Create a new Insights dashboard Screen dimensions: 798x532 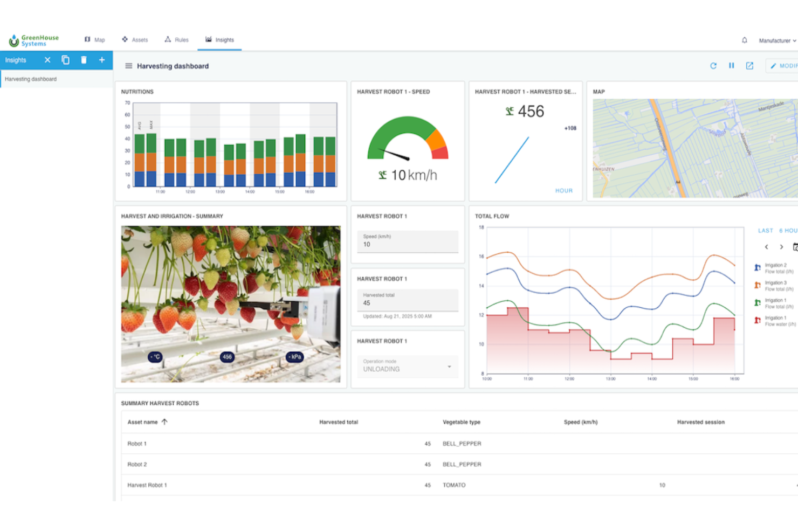102,60
